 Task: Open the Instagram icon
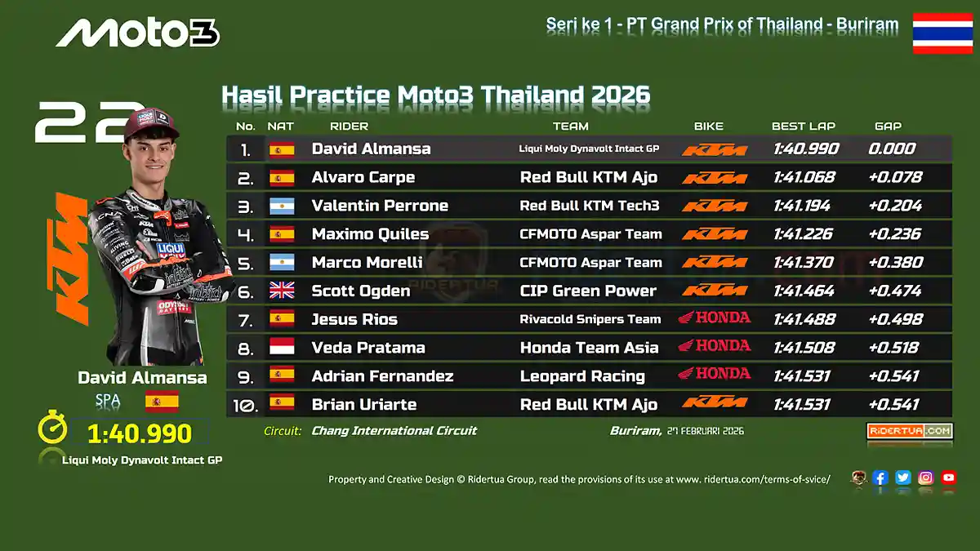925,478
